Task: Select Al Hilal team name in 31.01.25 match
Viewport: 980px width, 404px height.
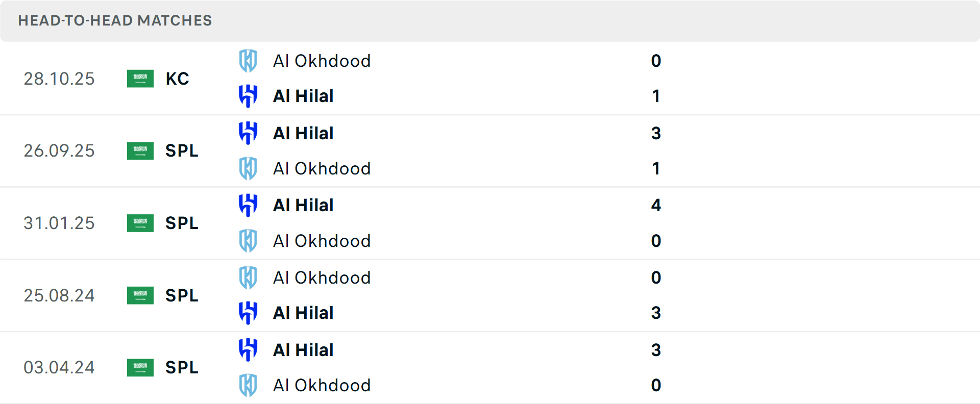Action: [x=303, y=205]
